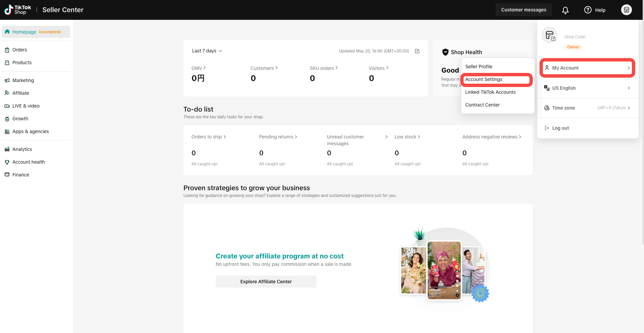Expand the Time zone chevron

[x=629, y=108]
